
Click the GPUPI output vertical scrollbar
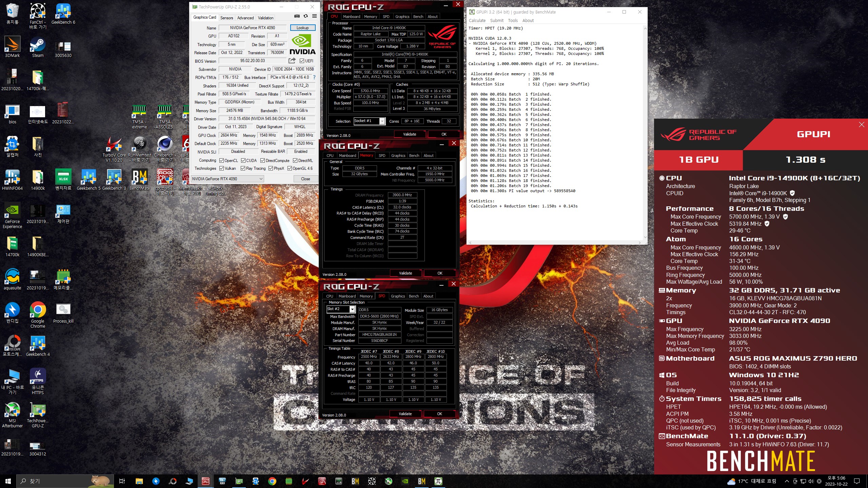coord(645,132)
